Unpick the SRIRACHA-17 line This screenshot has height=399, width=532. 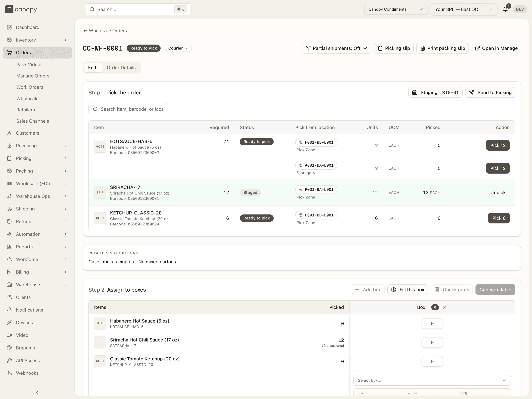coord(498,192)
